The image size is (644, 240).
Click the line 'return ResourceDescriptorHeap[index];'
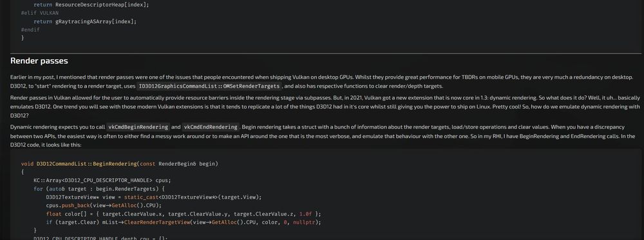[x=91, y=5]
